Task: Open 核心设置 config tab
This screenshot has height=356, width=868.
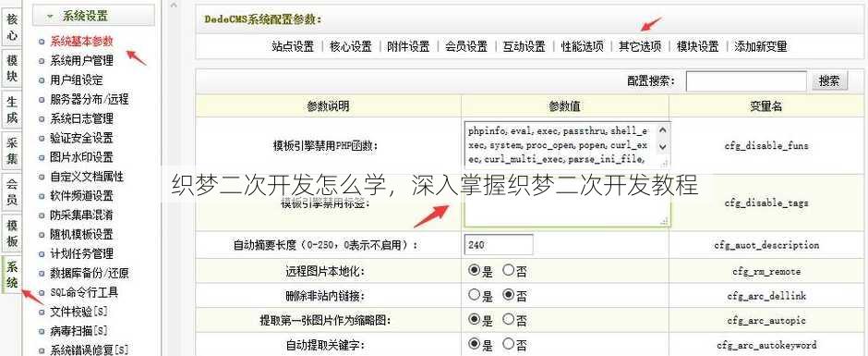Action: click(x=350, y=46)
